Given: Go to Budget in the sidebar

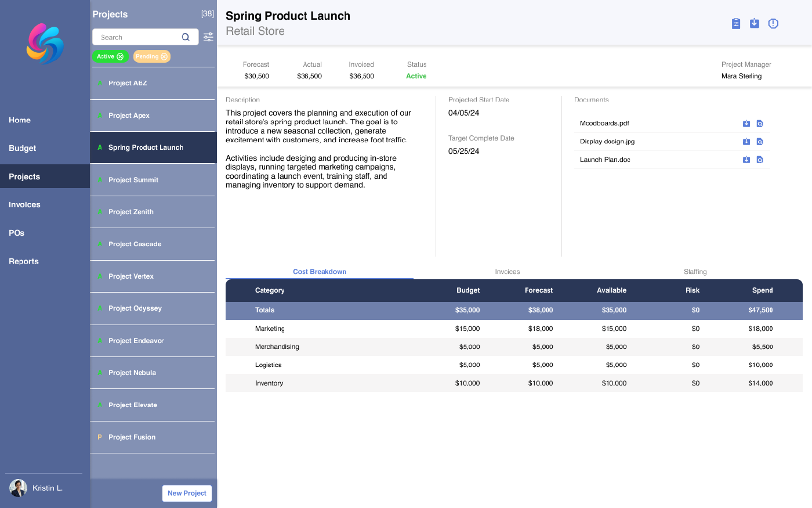Looking at the screenshot, I should coord(23,148).
